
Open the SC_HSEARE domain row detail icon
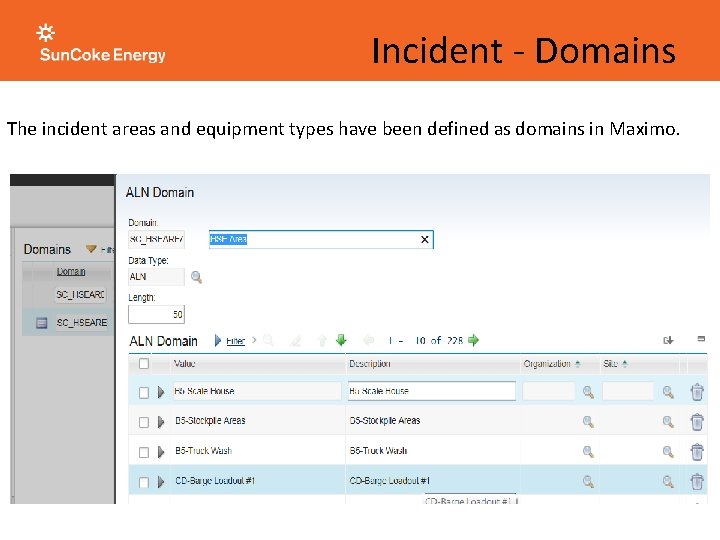(x=41, y=323)
